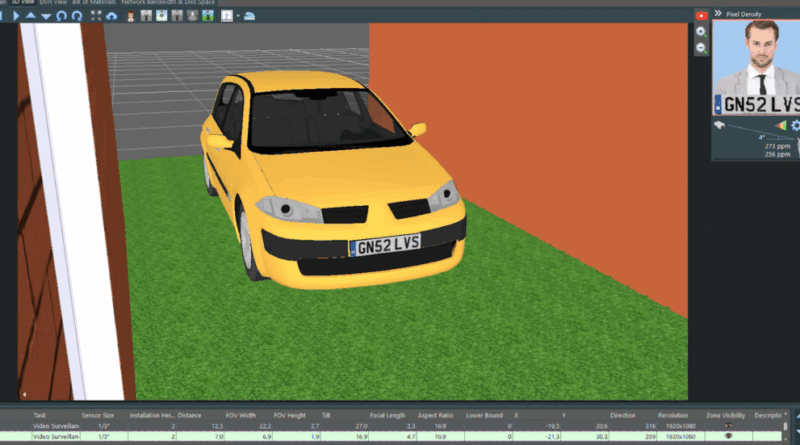Click the rotate clockwise icon
Image resolution: width=800 pixels, height=445 pixels.
(77, 16)
